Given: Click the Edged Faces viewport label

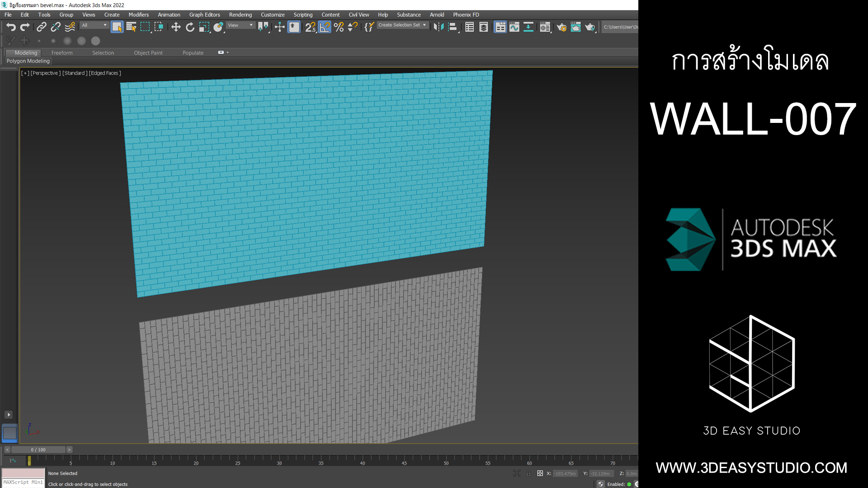Looking at the screenshot, I should point(105,73).
